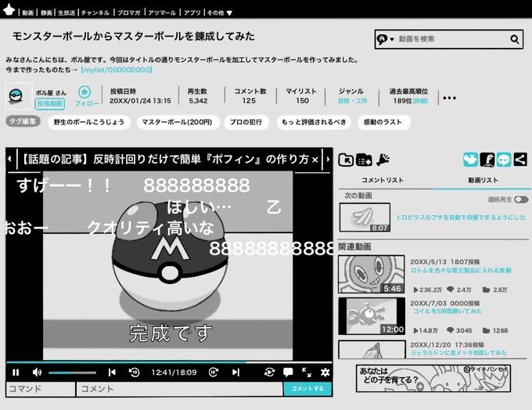This screenshot has width=532, height=410.
Task: Rewind 10 seconds
Action: pyautogui.click(x=135, y=372)
